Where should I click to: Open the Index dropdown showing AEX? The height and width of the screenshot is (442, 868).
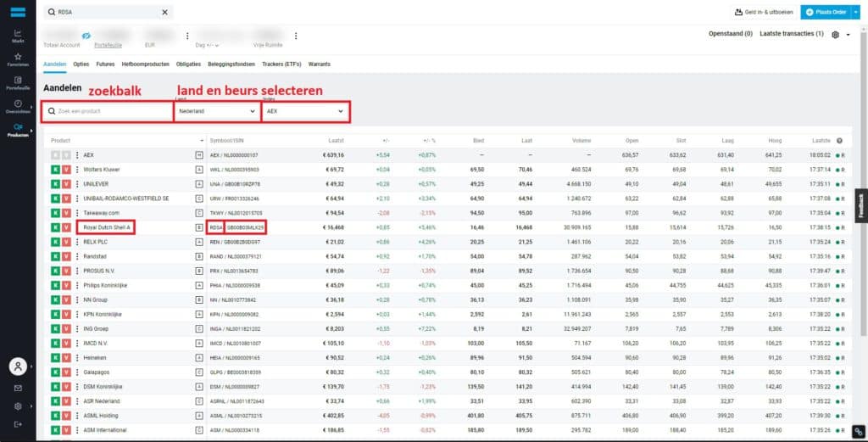(305, 111)
